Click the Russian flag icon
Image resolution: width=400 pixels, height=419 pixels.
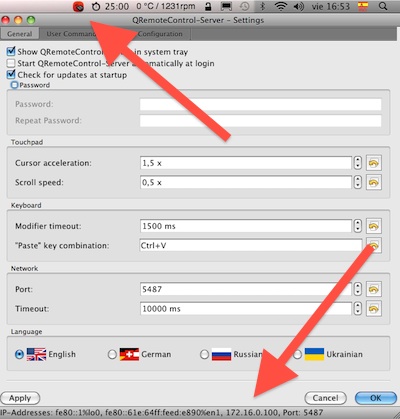pyautogui.click(x=221, y=354)
